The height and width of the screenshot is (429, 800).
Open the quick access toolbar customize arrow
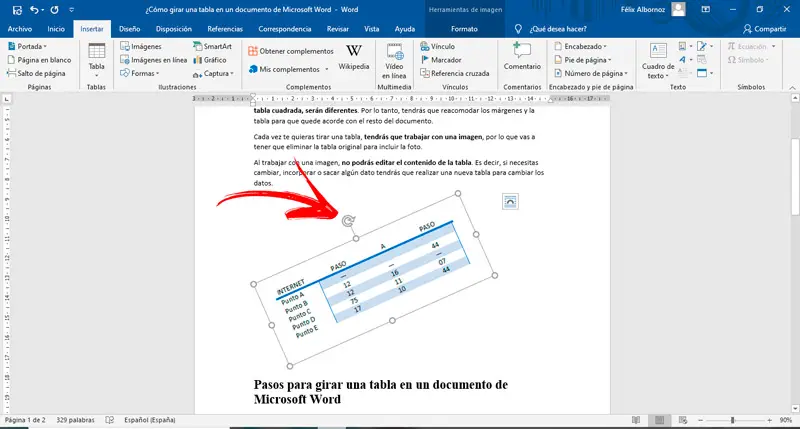click(x=71, y=10)
